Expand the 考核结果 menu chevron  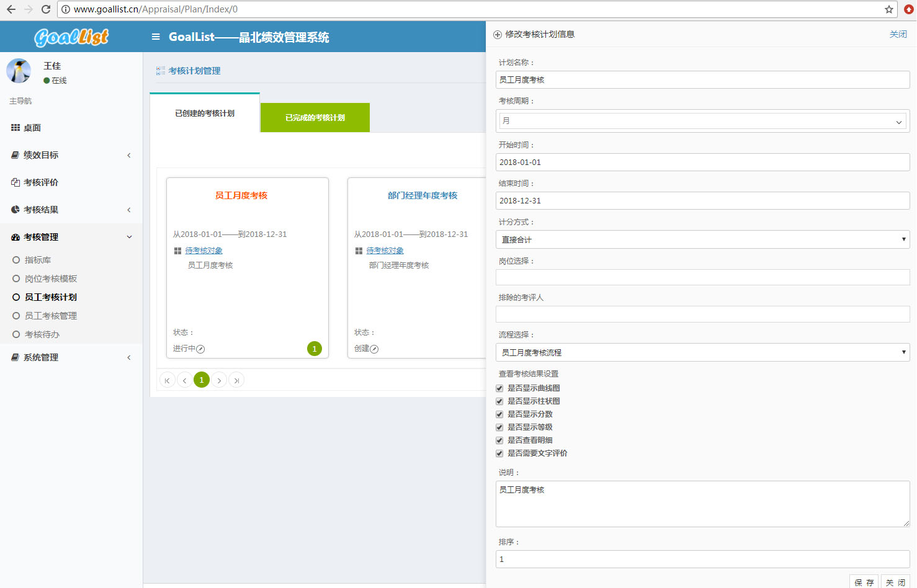[129, 210]
